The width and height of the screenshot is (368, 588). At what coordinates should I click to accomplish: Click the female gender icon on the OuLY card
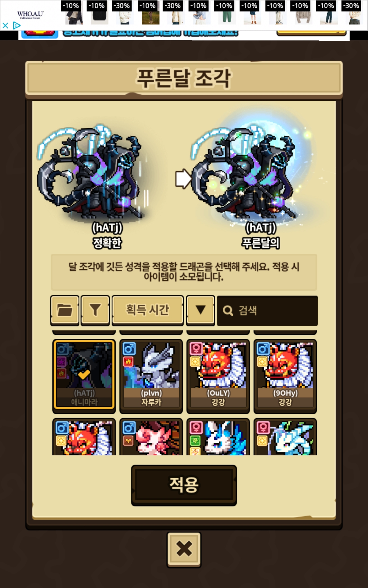coord(196,349)
